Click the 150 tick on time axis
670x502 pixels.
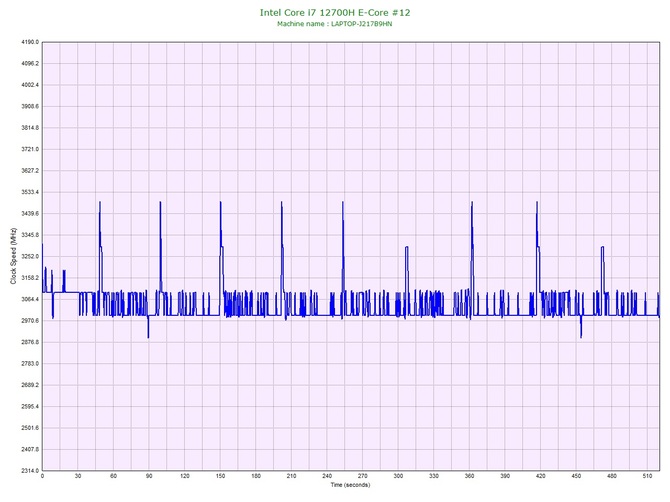point(220,476)
